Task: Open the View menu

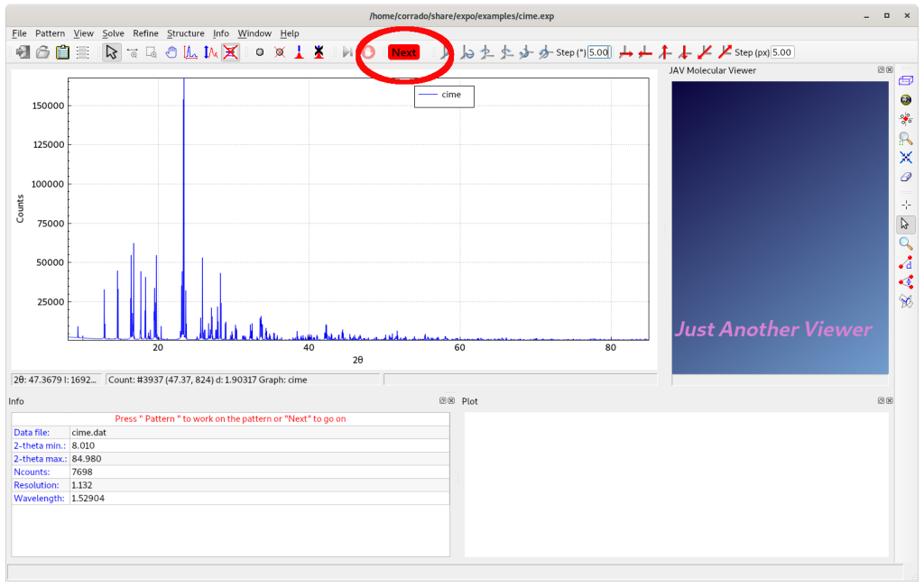Action: 83,33
